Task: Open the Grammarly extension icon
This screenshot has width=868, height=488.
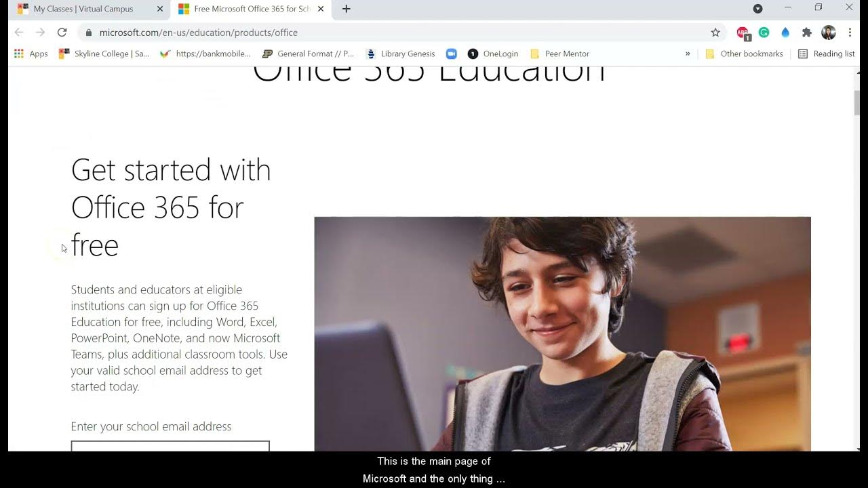Action: 764,33
